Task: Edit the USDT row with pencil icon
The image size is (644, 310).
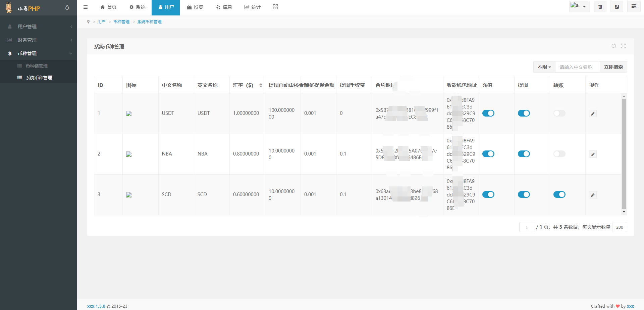Action: tap(593, 114)
